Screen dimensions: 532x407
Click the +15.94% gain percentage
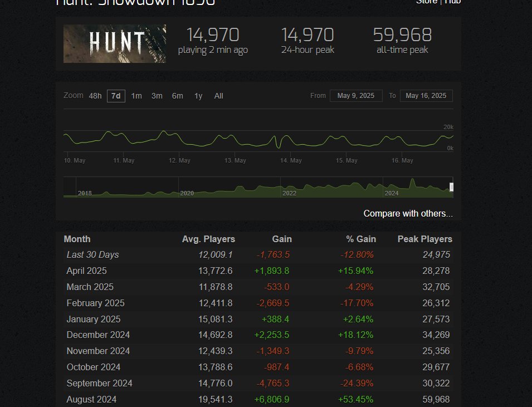[355, 271]
